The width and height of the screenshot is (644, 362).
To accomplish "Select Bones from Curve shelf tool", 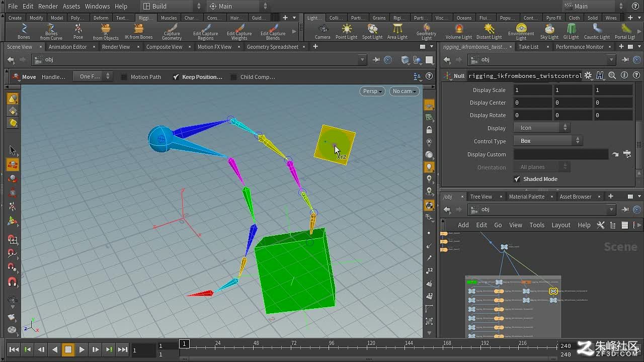I will [x=51, y=32].
